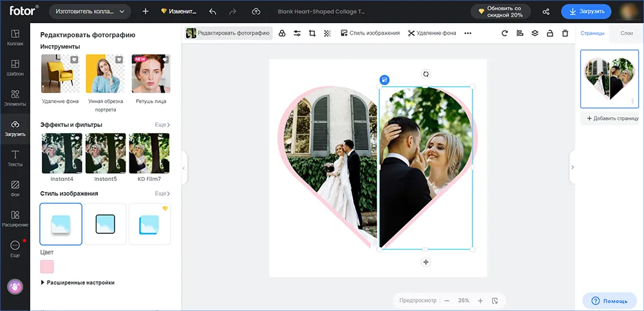This screenshot has width=644, height=311.
Task: Open the Коллаж sidebar panel
Action: pyautogui.click(x=15, y=37)
